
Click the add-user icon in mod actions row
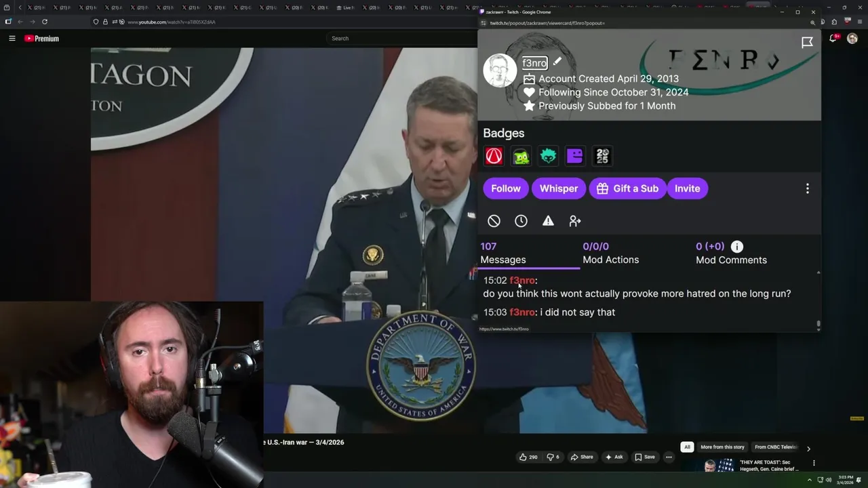575,221
